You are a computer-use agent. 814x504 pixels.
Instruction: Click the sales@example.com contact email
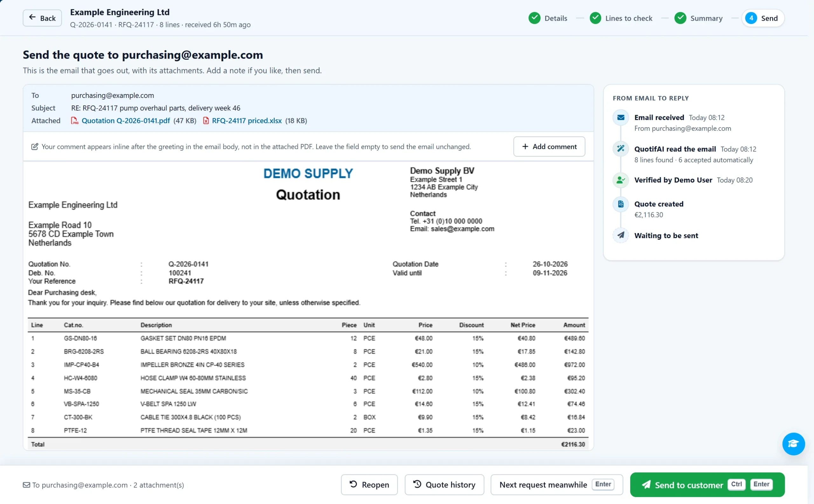click(x=462, y=229)
